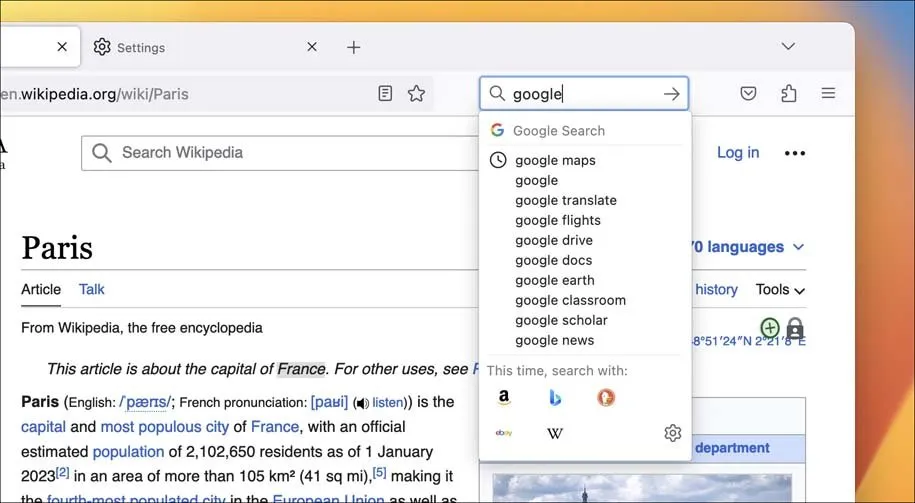915x503 pixels.
Task: Bookmark this page with star icon
Action: pos(417,94)
